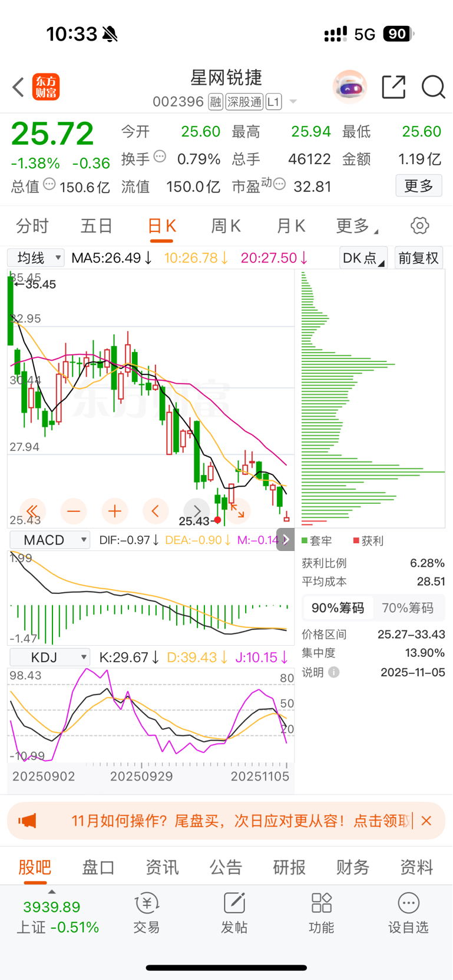
Task: Open the 资讯 tab
Action: 162,867
